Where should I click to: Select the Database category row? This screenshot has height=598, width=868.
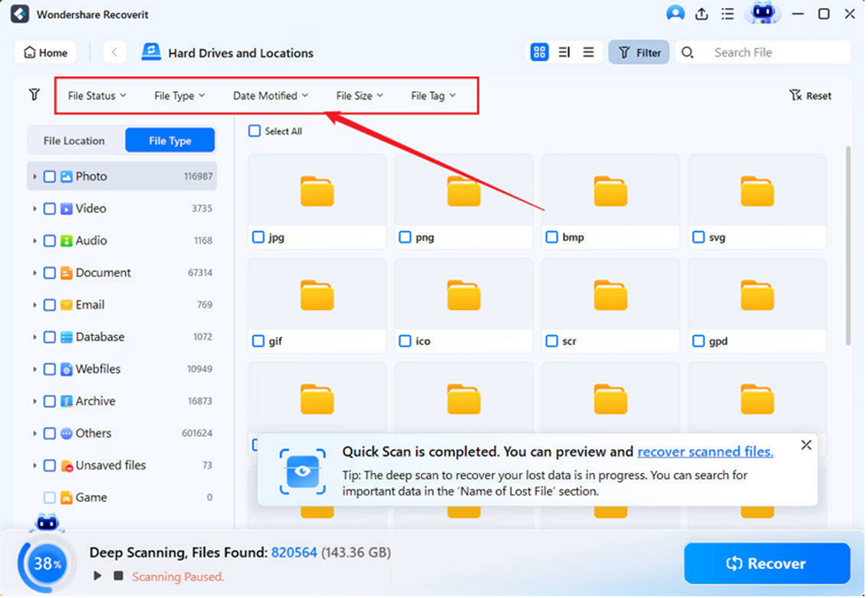122,338
